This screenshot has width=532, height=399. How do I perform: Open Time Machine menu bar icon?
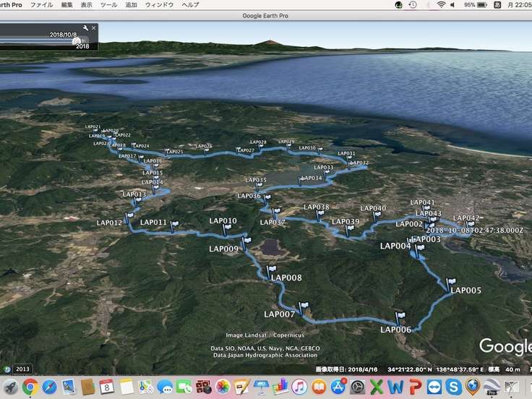click(x=412, y=4)
